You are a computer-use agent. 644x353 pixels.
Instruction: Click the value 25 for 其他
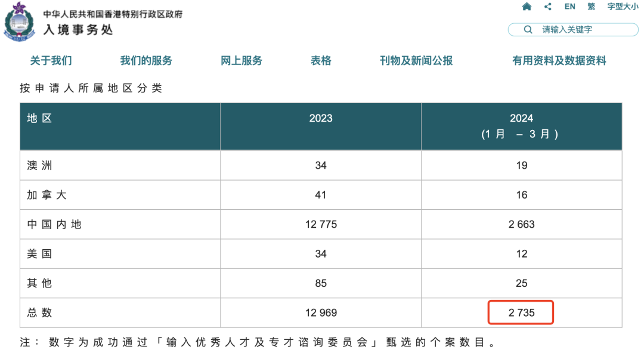pyautogui.click(x=522, y=283)
